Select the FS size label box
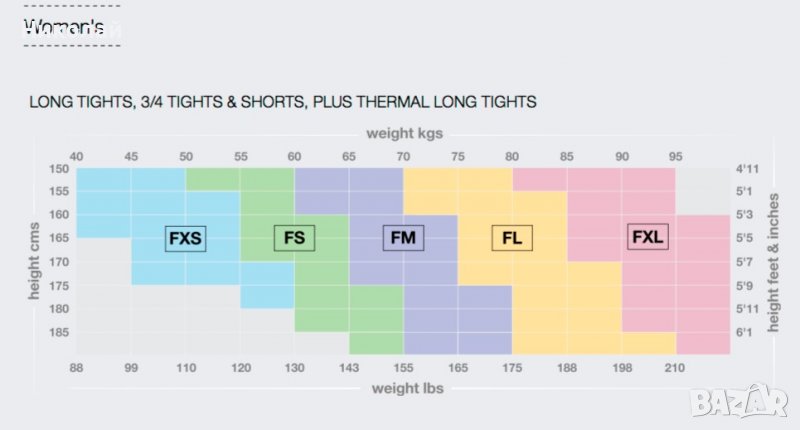The image size is (800, 430). click(294, 238)
